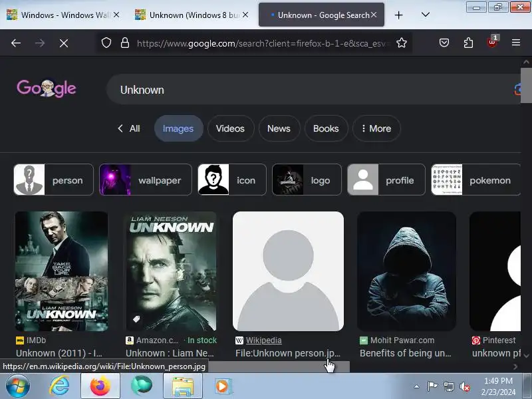Close the Unknown (Windows 8 build) tab
Screen dimensions: 532x399
[245, 15]
